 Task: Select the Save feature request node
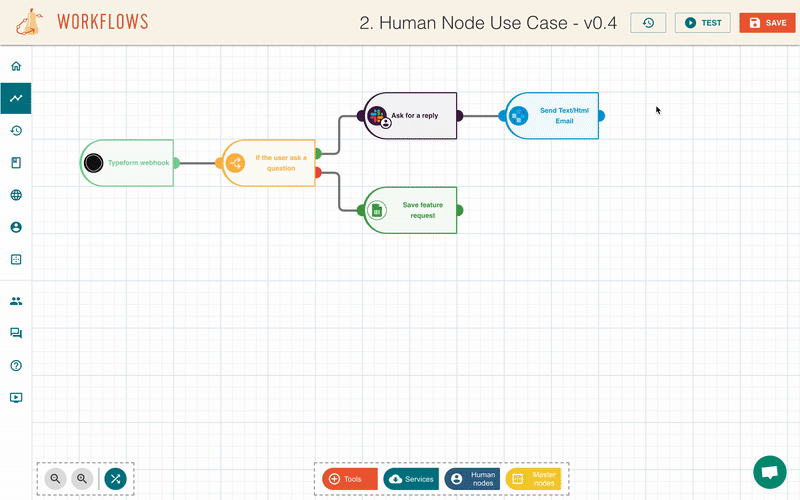point(410,210)
